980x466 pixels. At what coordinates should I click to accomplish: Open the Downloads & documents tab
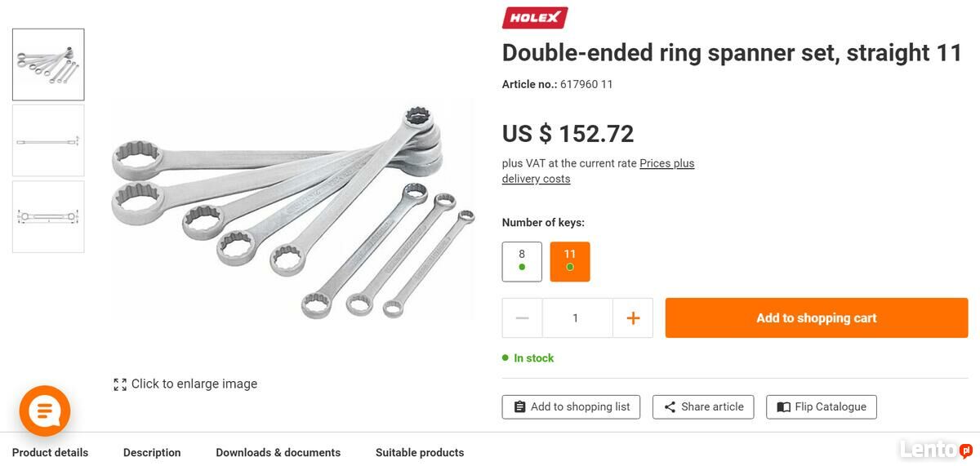pyautogui.click(x=278, y=452)
